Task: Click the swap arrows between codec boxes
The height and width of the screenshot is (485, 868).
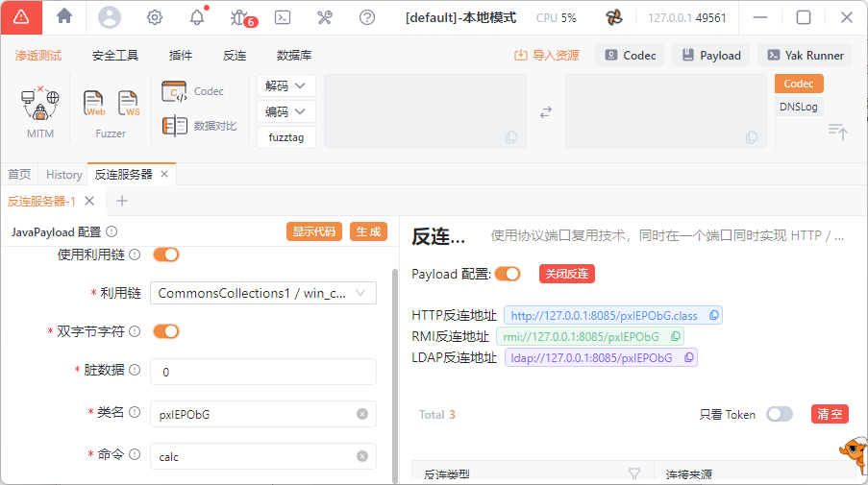Action: (546, 112)
